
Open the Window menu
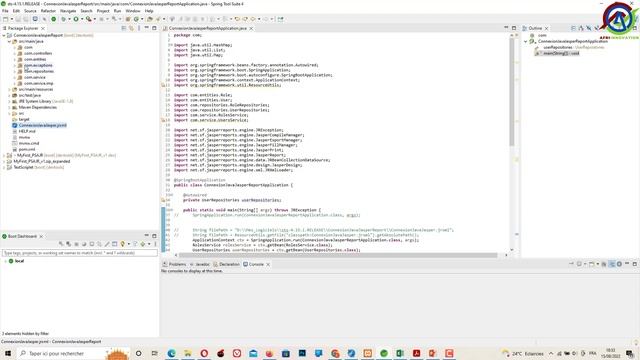tap(133, 11)
